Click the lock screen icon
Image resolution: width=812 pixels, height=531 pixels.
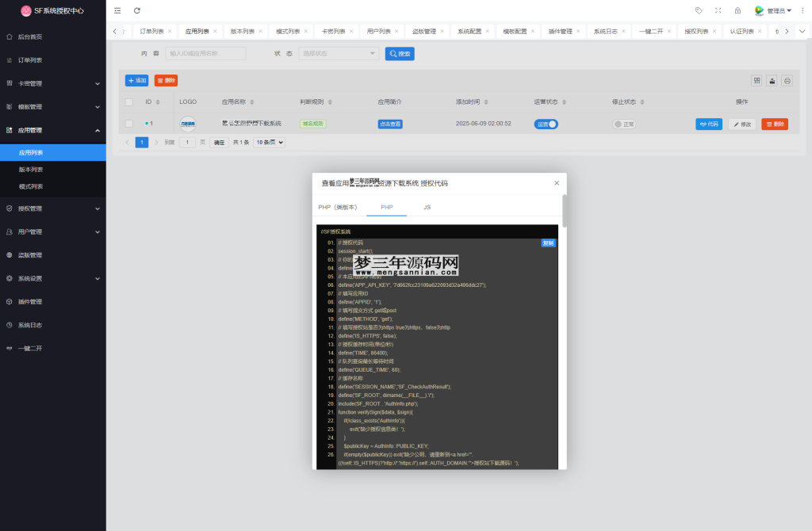[x=737, y=10]
